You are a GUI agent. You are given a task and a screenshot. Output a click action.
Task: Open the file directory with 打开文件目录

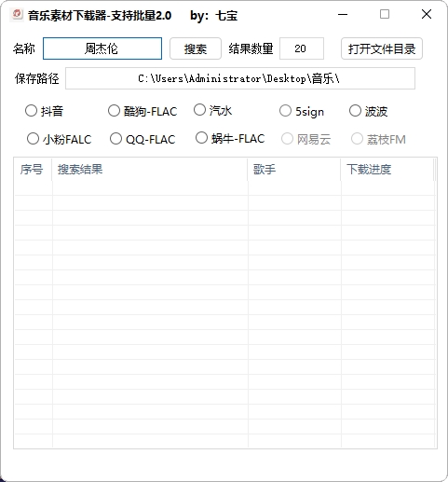tap(382, 48)
